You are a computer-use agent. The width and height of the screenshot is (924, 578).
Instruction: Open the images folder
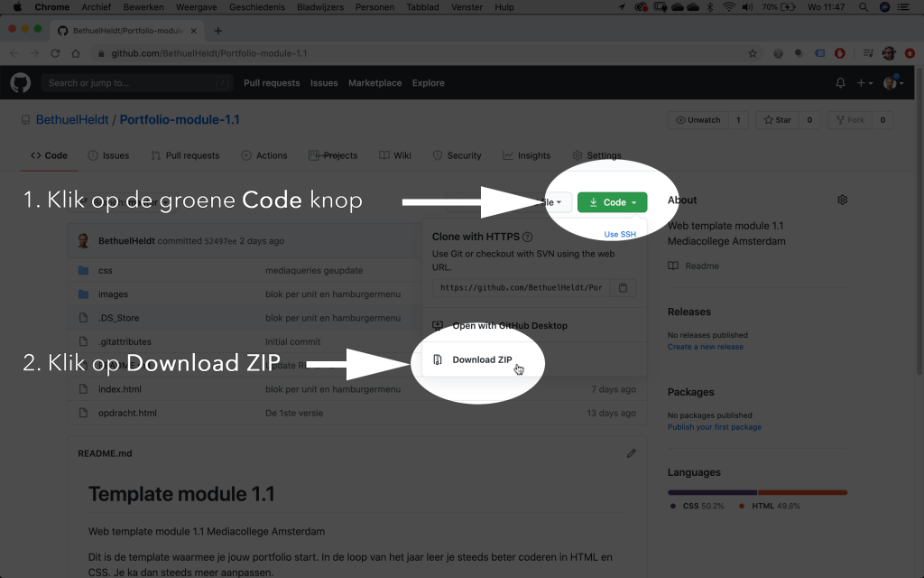coord(113,294)
